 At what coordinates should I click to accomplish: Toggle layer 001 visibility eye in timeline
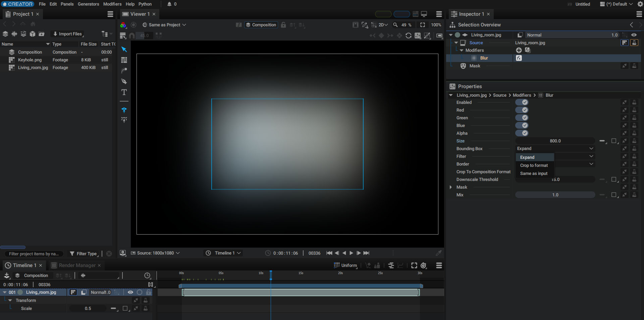point(130,292)
